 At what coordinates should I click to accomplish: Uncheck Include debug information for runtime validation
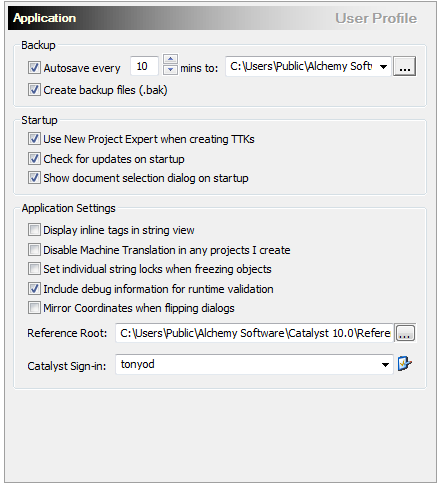[34, 289]
